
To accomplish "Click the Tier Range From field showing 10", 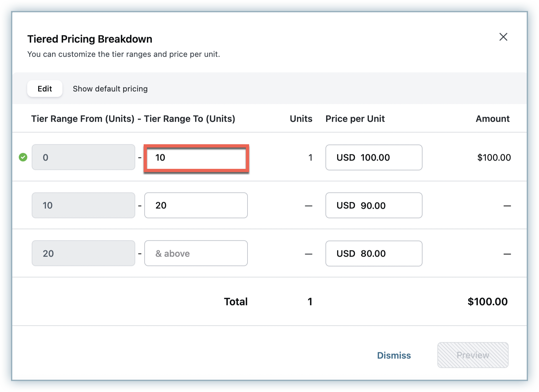I will click(x=83, y=205).
